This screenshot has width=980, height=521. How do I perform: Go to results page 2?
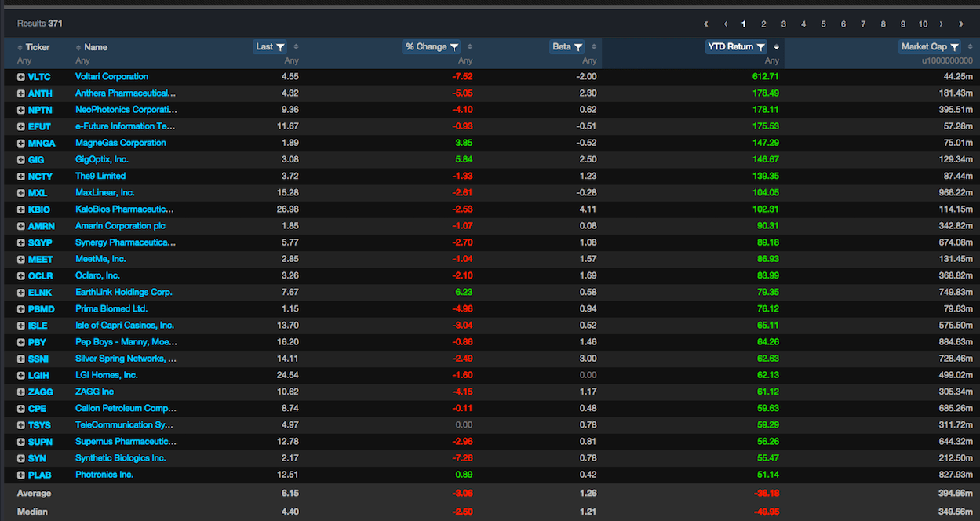coord(763,24)
